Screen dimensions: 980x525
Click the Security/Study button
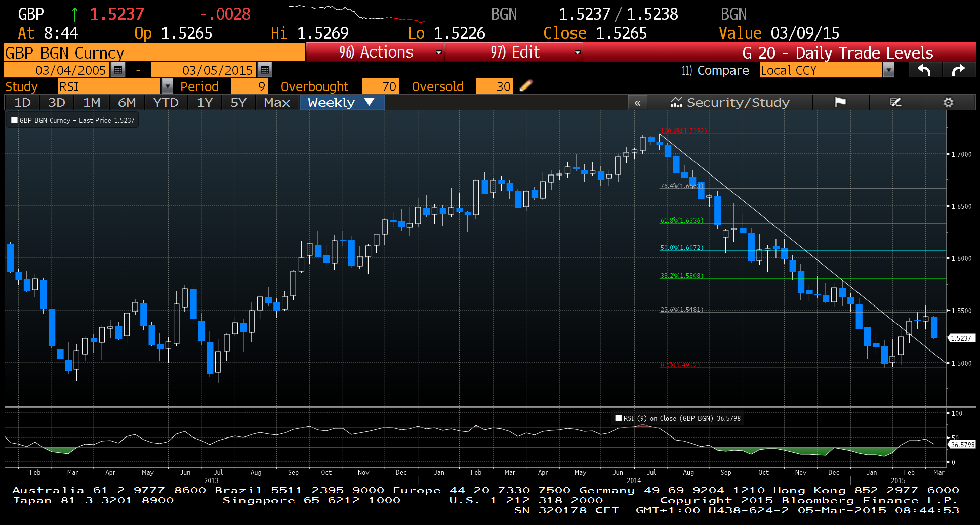click(x=729, y=102)
